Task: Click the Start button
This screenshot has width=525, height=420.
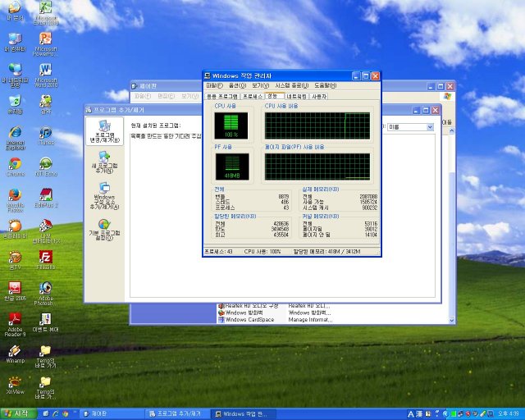Action: pos(18,413)
